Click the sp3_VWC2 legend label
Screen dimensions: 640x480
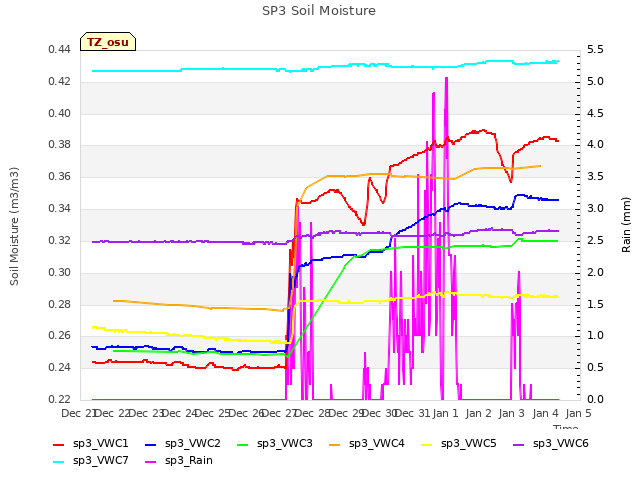click(x=193, y=443)
